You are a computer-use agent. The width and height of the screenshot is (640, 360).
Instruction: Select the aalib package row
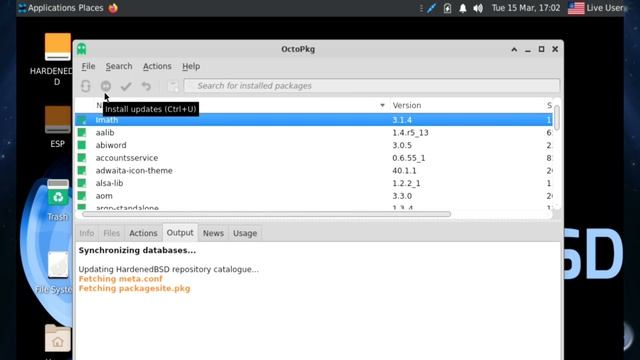pos(313,133)
